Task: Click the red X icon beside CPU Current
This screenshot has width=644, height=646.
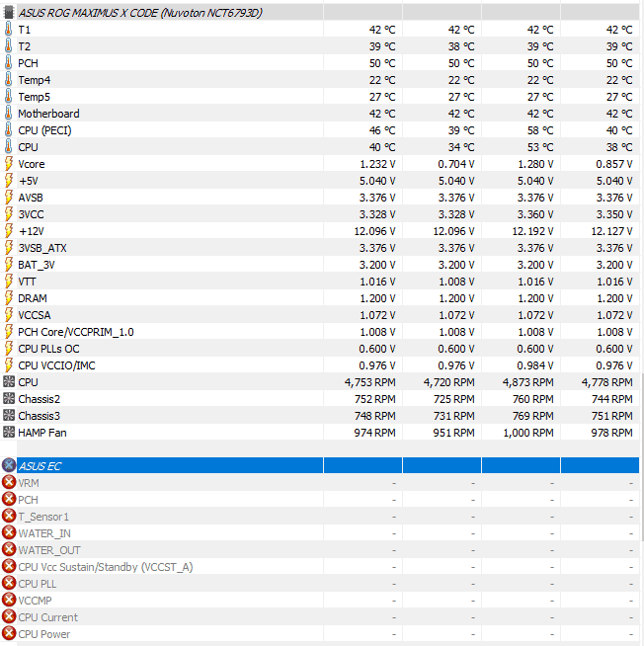Action: pos(9,617)
